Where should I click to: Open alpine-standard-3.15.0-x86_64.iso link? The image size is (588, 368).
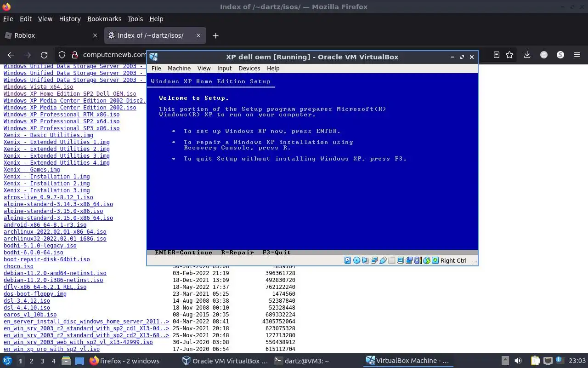click(x=58, y=218)
